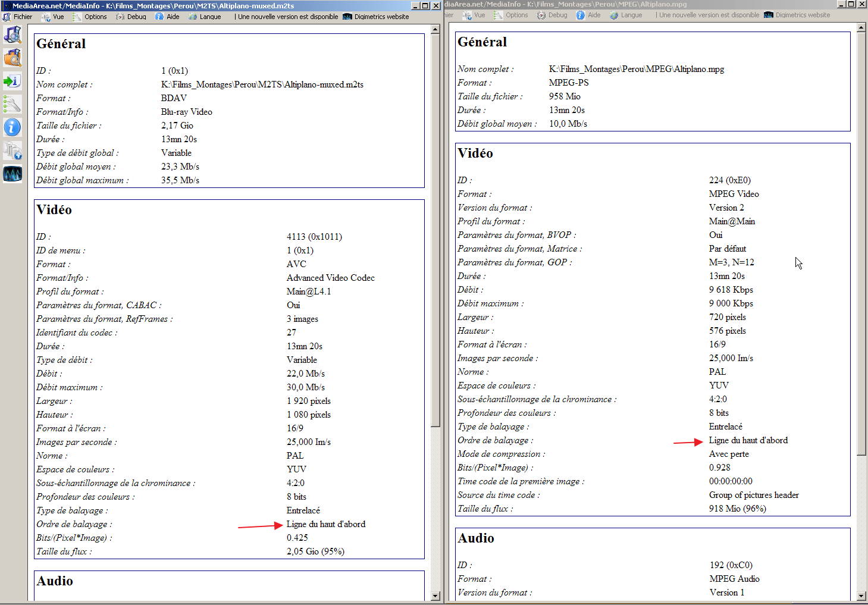Click the '2,05 Gio (95%)' stream size value
868x605 pixels.
pyautogui.click(x=315, y=551)
